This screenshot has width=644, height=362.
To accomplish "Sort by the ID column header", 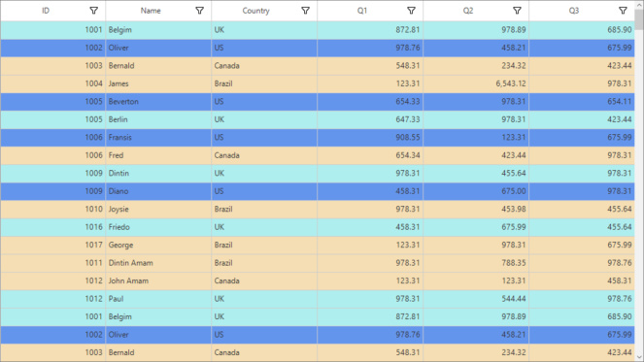I will tap(46, 11).
